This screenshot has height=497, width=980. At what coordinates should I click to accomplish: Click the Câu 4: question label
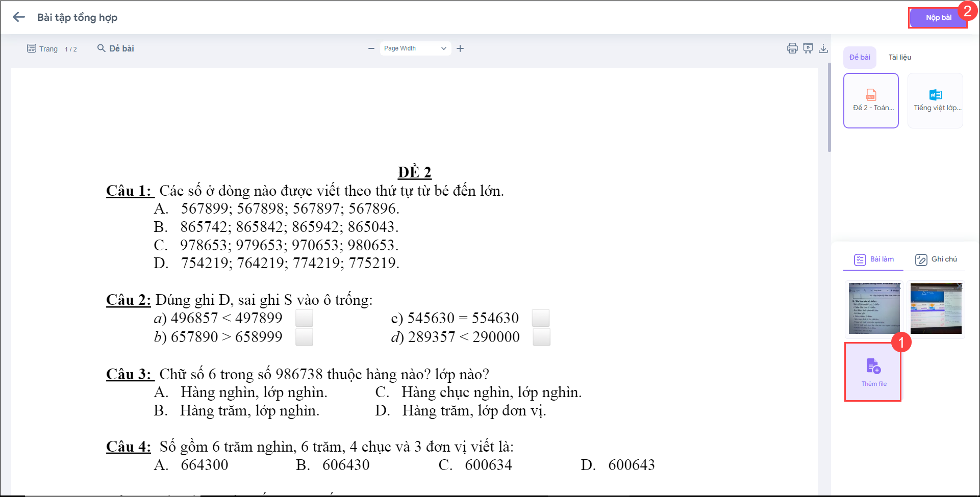tap(129, 447)
